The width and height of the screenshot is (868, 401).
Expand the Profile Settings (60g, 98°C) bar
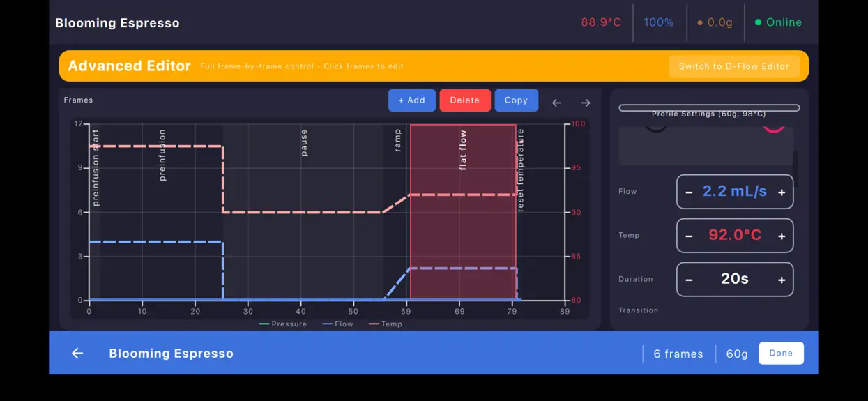point(709,108)
